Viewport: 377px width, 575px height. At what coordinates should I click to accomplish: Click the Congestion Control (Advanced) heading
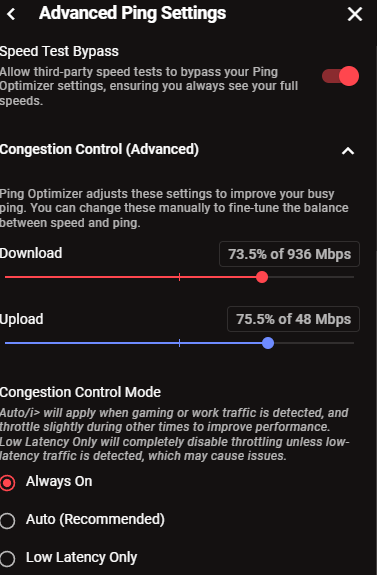pyautogui.click(x=99, y=149)
